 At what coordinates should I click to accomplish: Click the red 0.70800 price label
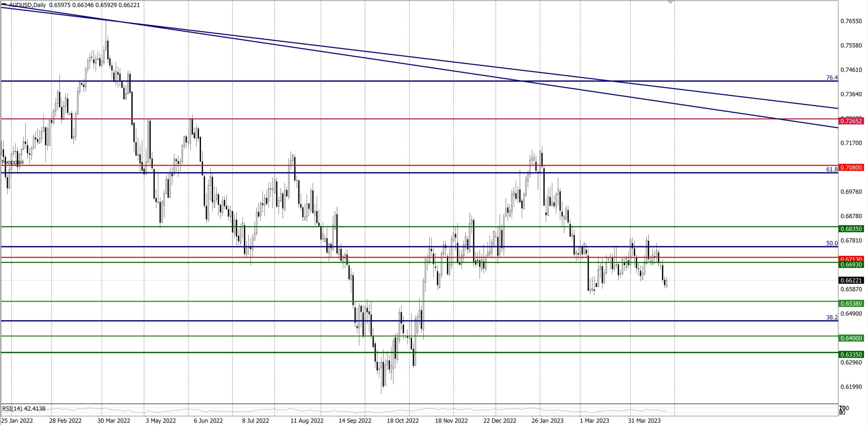[851, 168]
